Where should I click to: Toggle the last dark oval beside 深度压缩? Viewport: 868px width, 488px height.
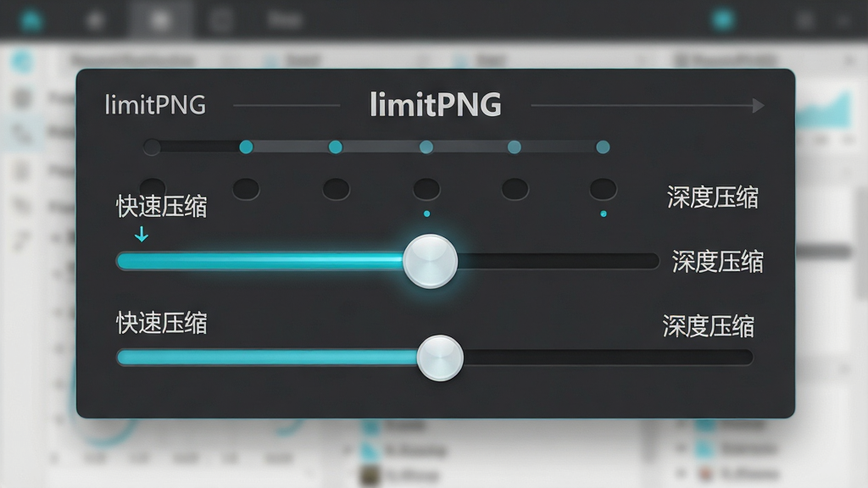pos(603,189)
